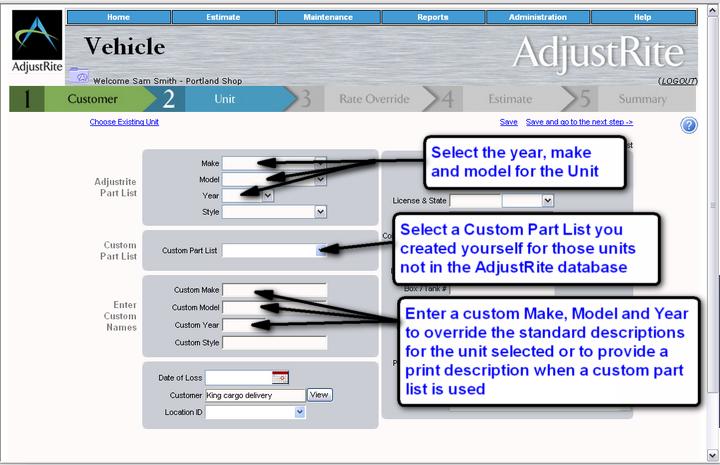Viewport: 720px width, 465px height.
Task: Open the Home menu
Action: 118,17
